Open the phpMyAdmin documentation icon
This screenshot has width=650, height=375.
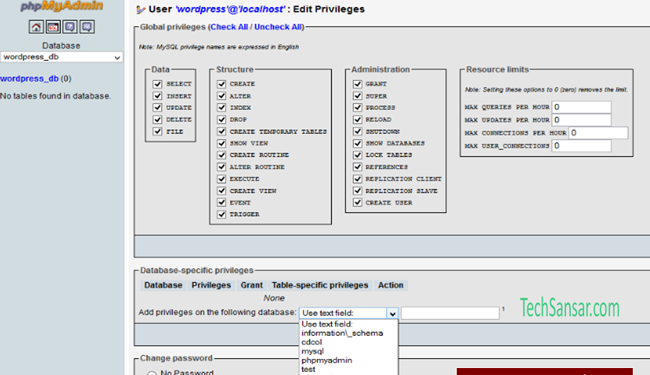[x=70, y=27]
